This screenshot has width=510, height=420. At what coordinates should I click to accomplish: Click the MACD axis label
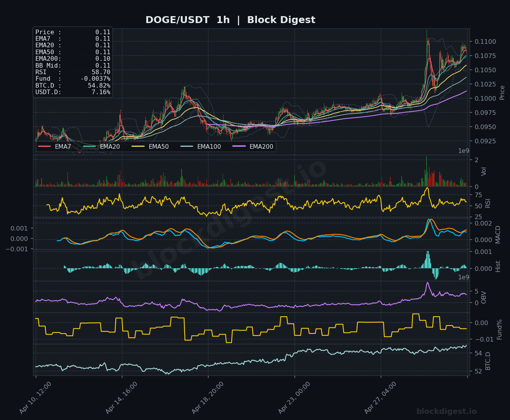click(x=498, y=234)
